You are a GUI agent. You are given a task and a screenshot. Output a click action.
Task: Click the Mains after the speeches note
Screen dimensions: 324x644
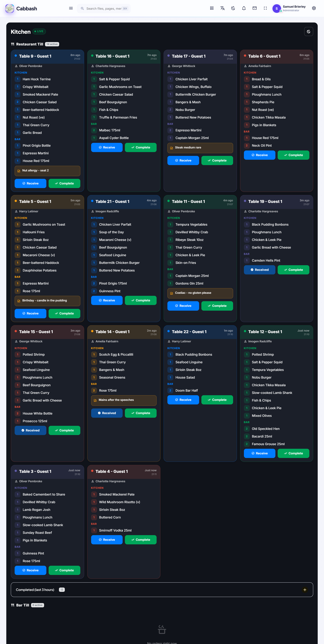point(124,400)
